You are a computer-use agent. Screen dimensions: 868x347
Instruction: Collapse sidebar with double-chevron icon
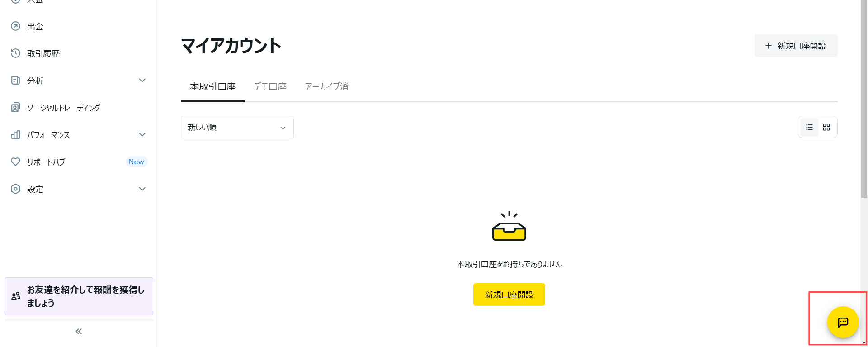pos(79,332)
